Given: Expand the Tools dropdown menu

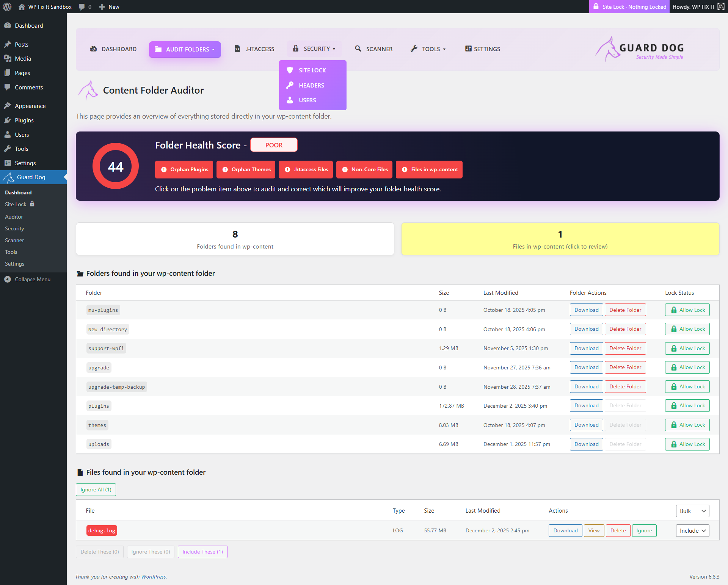Looking at the screenshot, I should [428, 49].
